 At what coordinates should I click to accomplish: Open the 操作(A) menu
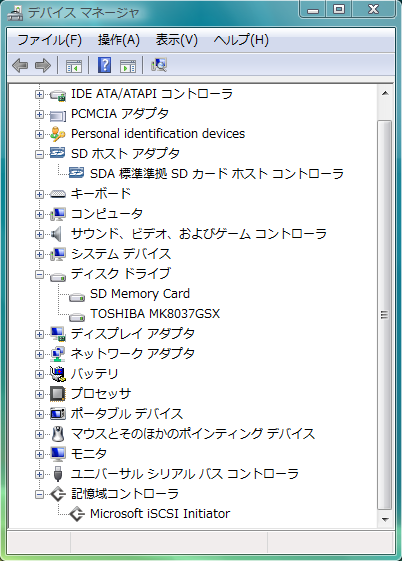pyautogui.click(x=119, y=40)
